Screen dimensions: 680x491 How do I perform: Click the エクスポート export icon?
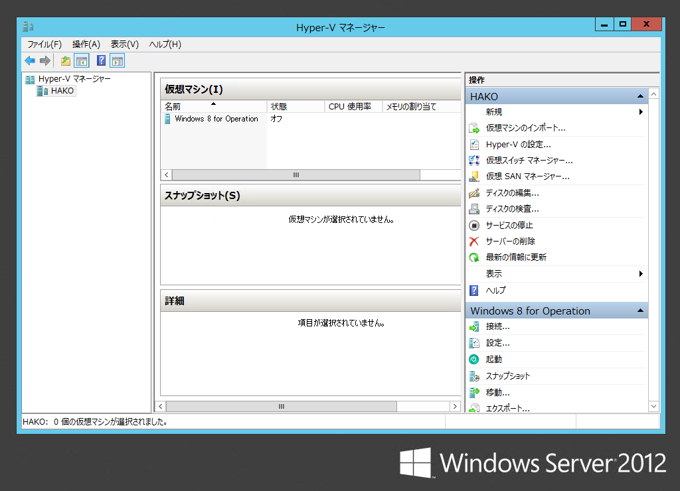tap(474, 408)
